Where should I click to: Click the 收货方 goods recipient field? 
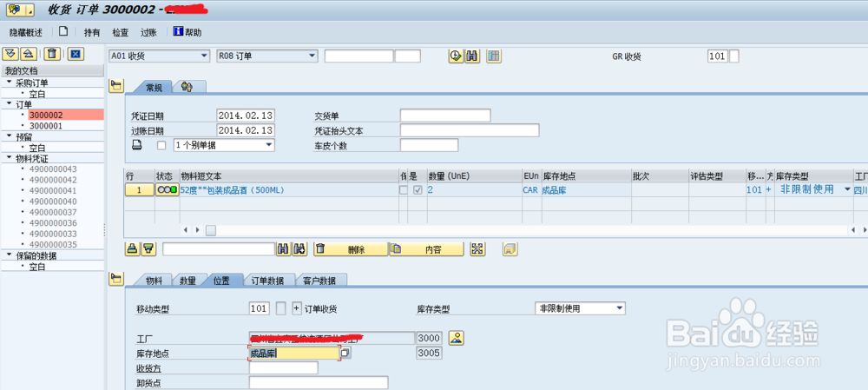(284, 367)
